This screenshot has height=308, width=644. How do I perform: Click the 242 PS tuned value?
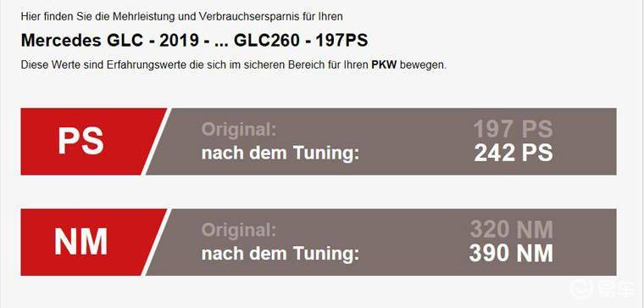pos(514,153)
